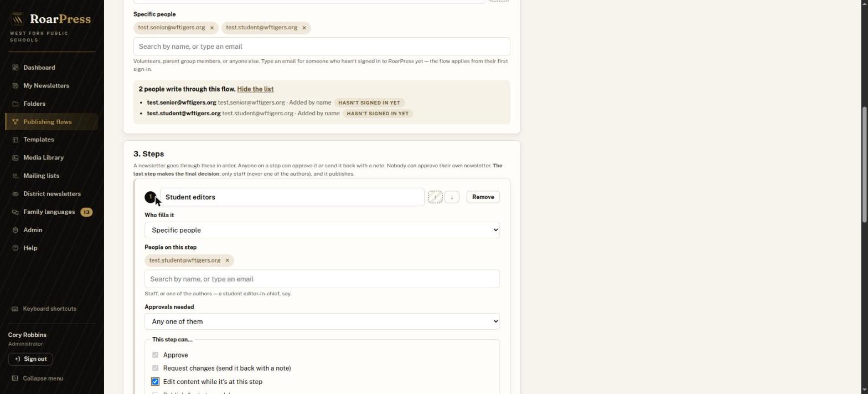Click the Family languages icon
868x394 pixels.
coord(15,212)
